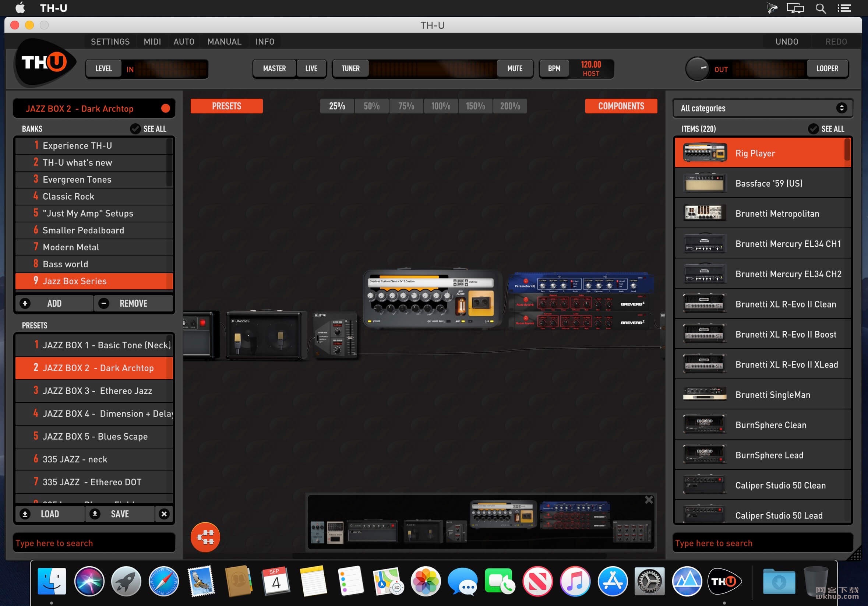
Task: Click the PRESETS panel button
Action: click(226, 106)
